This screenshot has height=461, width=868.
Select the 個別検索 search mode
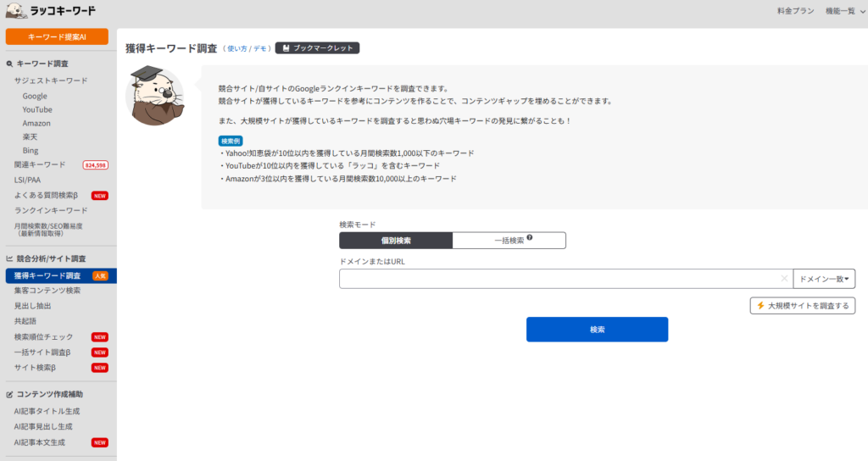[x=396, y=241]
